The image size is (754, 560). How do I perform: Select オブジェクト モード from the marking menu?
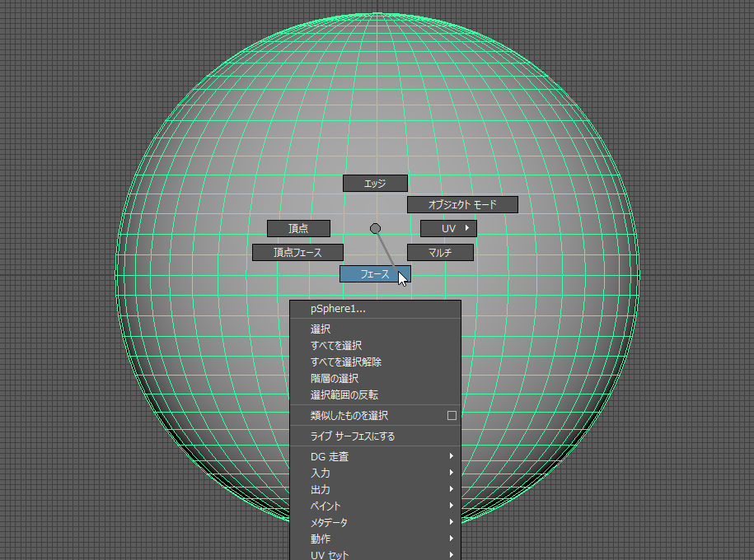click(x=461, y=203)
